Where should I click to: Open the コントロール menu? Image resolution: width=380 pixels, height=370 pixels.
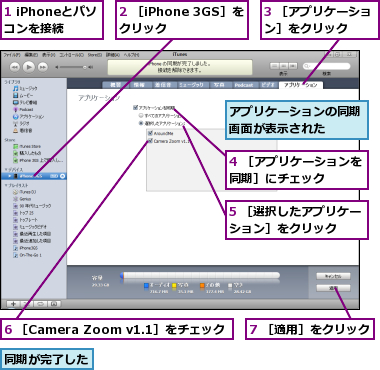(72, 55)
